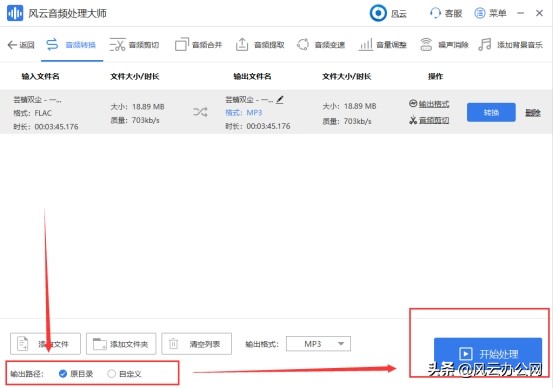Click the speed change circular icon
Image resolution: width=554 pixels, height=388 pixels.
[303, 45]
